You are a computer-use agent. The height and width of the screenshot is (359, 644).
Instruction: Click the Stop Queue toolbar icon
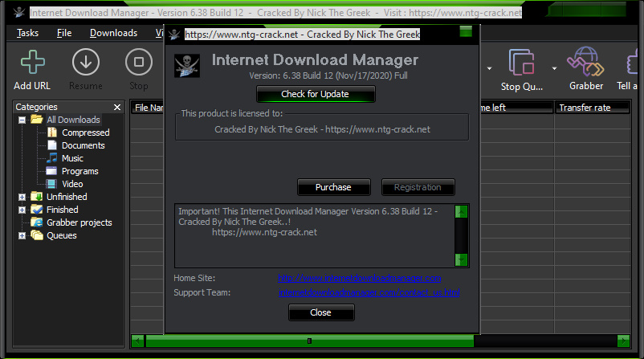tap(522, 63)
